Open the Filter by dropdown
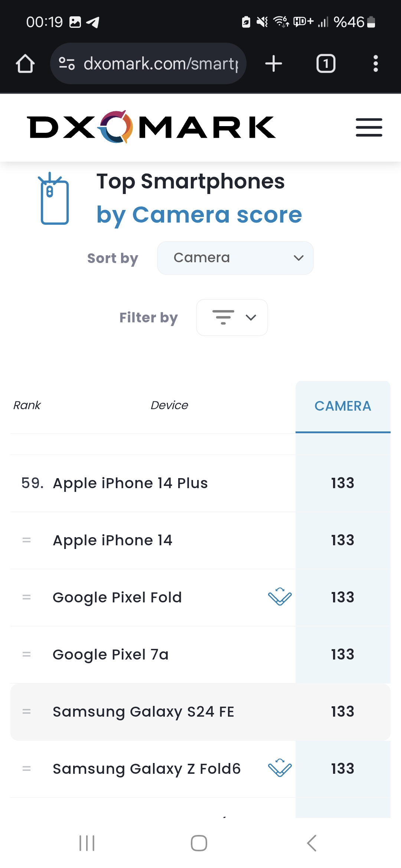The width and height of the screenshot is (401, 868). click(232, 318)
